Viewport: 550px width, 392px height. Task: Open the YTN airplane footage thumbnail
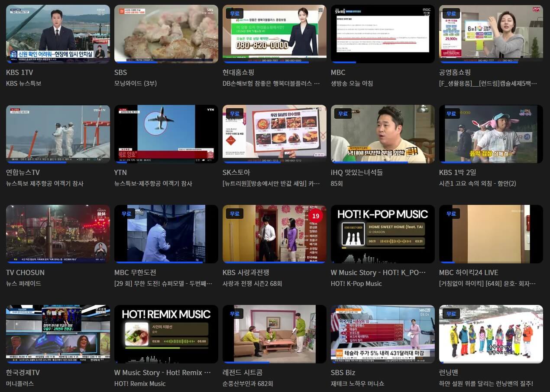(166, 134)
